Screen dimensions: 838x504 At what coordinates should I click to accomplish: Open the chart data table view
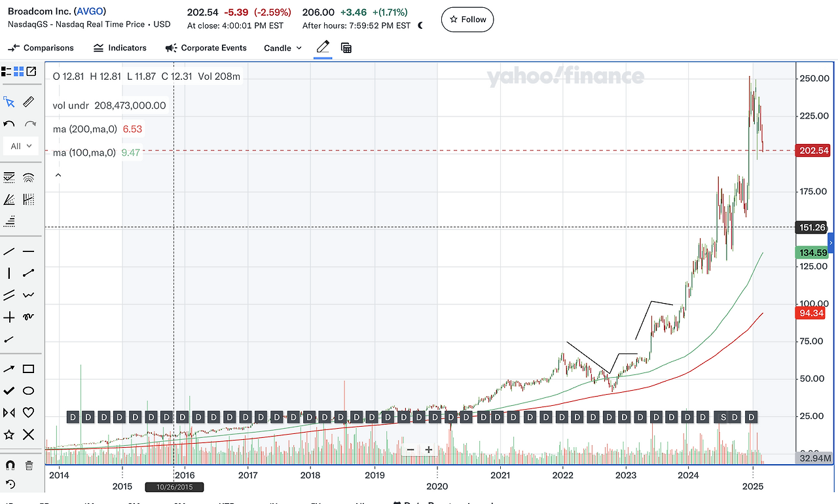click(346, 48)
